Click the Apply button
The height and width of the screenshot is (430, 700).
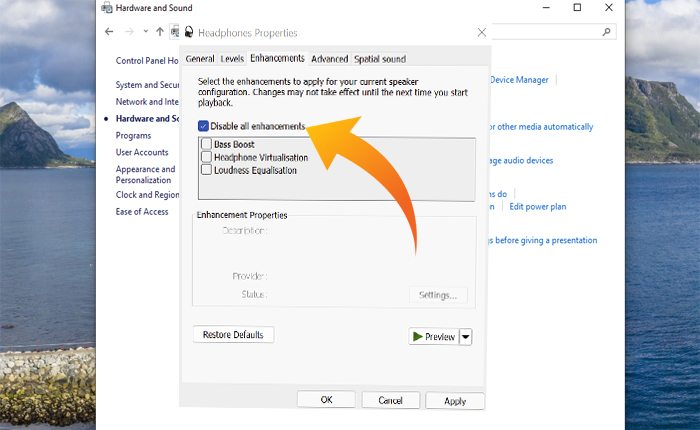454,400
